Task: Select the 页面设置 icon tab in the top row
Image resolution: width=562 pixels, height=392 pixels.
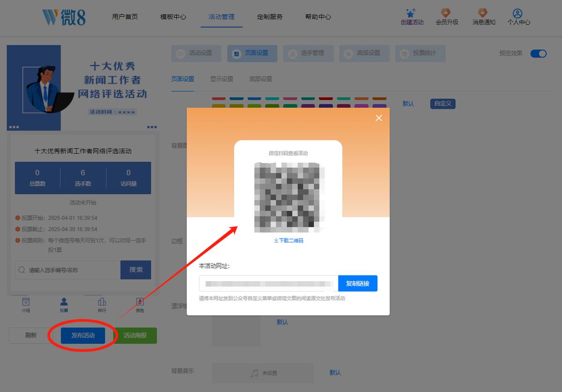Action: [x=252, y=53]
